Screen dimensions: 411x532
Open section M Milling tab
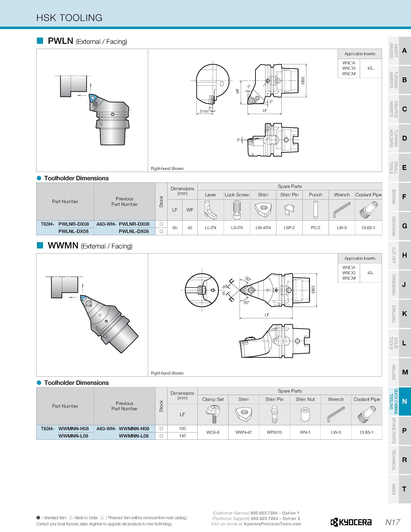pos(399,372)
